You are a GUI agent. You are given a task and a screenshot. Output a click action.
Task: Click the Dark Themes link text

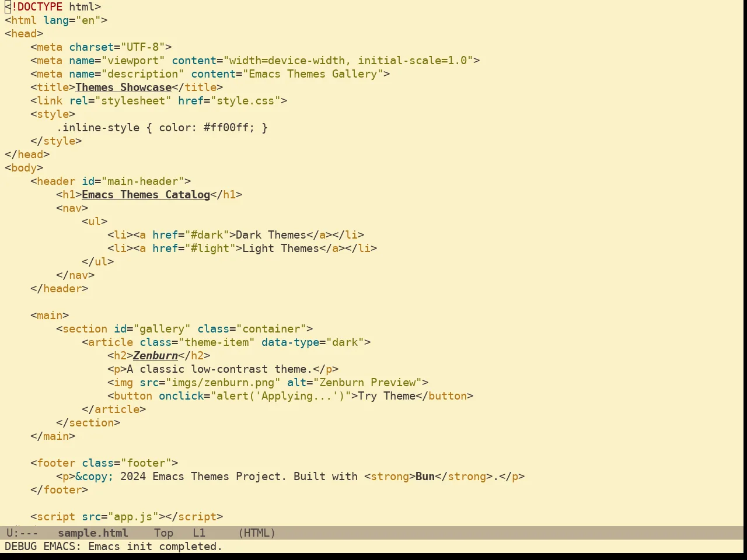[x=271, y=235]
